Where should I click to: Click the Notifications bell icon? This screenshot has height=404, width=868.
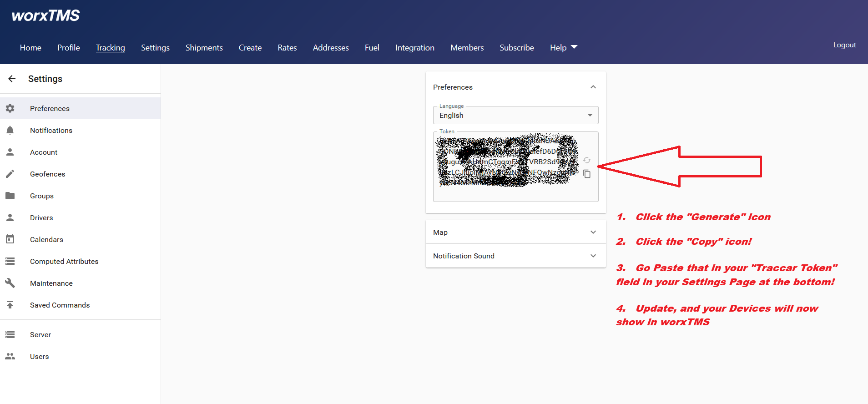tap(10, 130)
